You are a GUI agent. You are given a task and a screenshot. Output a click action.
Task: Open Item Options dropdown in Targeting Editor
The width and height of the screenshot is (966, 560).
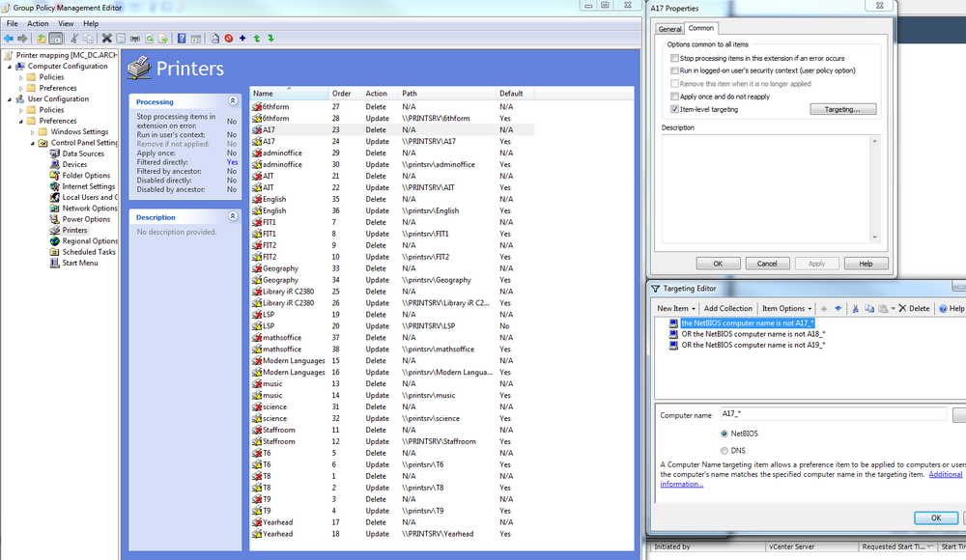786,308
